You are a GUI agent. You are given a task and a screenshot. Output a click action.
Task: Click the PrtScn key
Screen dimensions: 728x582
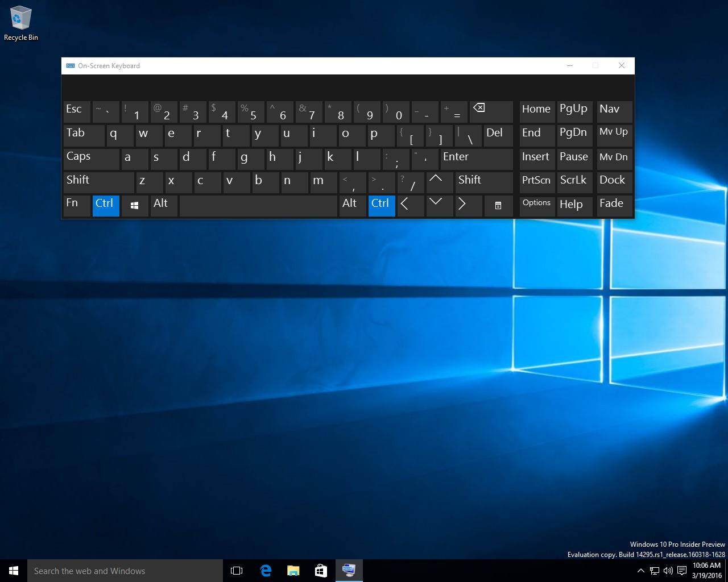537,182
